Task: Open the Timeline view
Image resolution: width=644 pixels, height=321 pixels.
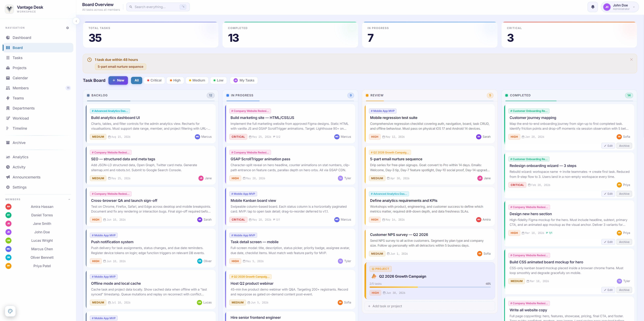Action: (x=38, y=128)
